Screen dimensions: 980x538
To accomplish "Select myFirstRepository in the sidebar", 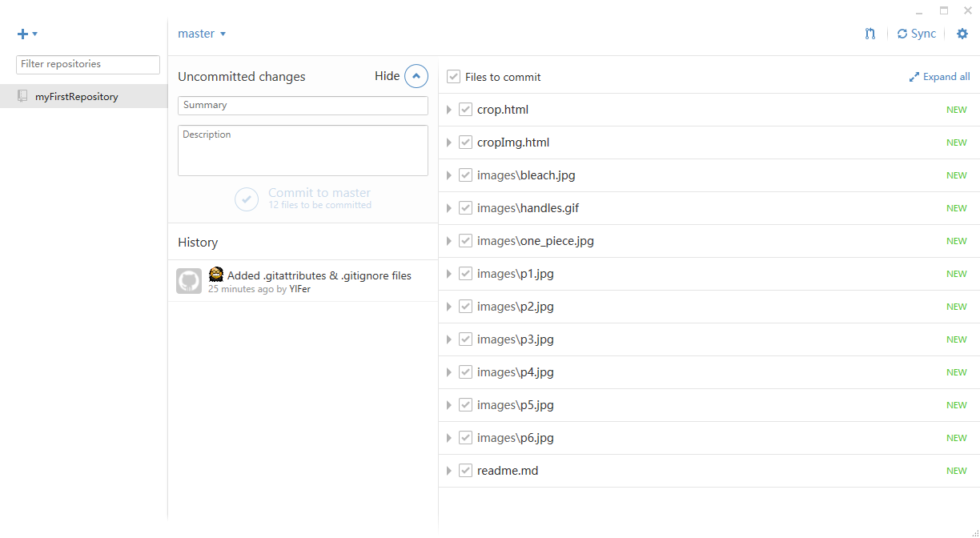I will [x=76, y=97].
